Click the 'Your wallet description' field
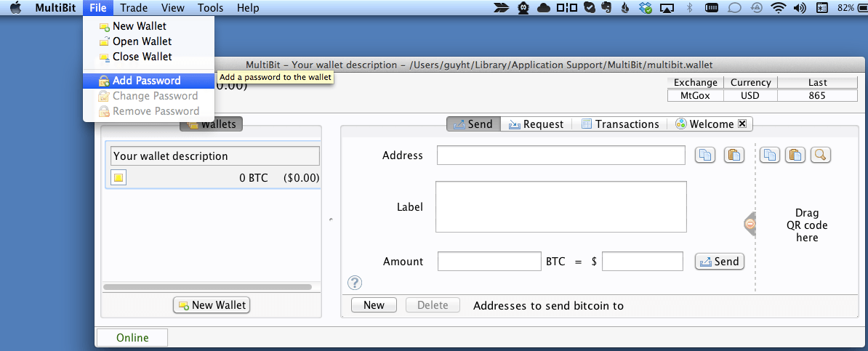The height and width of the screenshot is (351, 868). (215, 156)
